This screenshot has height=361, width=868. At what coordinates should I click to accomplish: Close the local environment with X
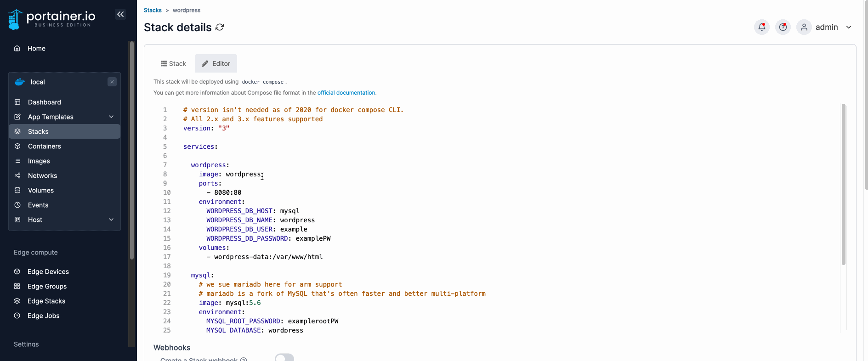tap(112, 82)
